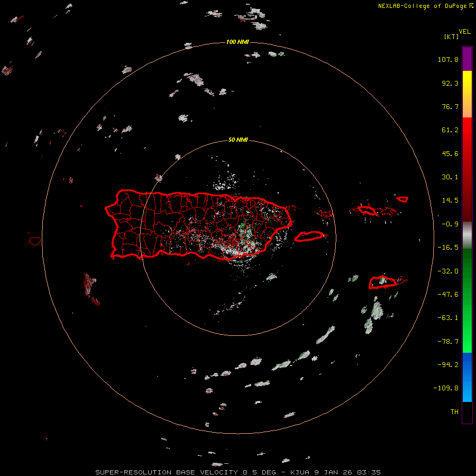Click the VEL legend title
The width and height of the screenshot is (476, 476).
point(464,32)
